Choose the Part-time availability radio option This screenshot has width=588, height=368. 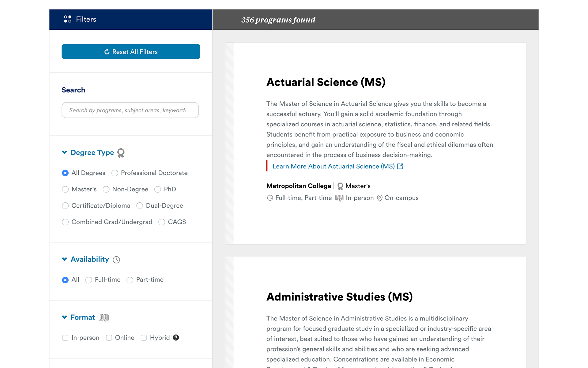tap(130, 280)
